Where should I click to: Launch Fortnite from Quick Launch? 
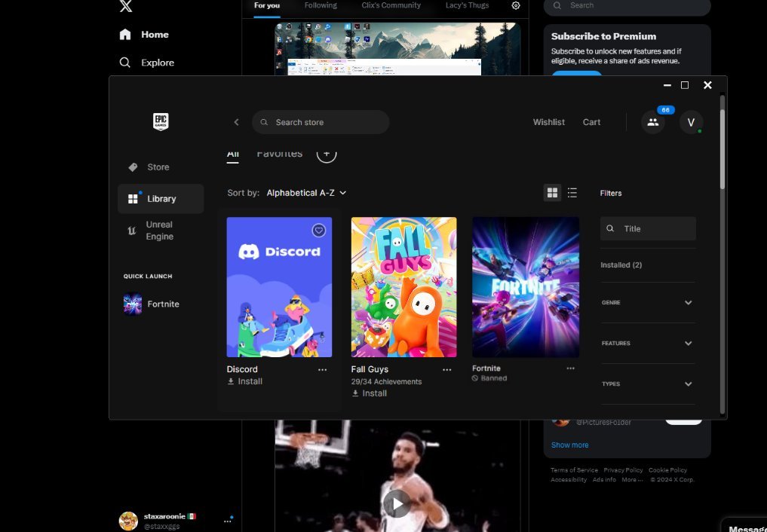coord(152,304)
